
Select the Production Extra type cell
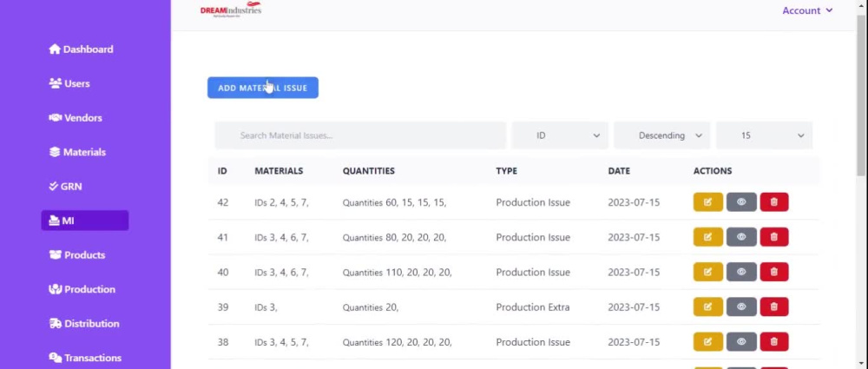[533, 307]
